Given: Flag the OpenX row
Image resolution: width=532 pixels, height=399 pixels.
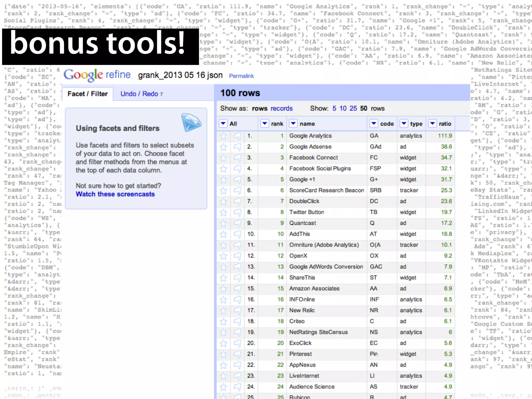Looking at the screenshot, I should 237,256.
